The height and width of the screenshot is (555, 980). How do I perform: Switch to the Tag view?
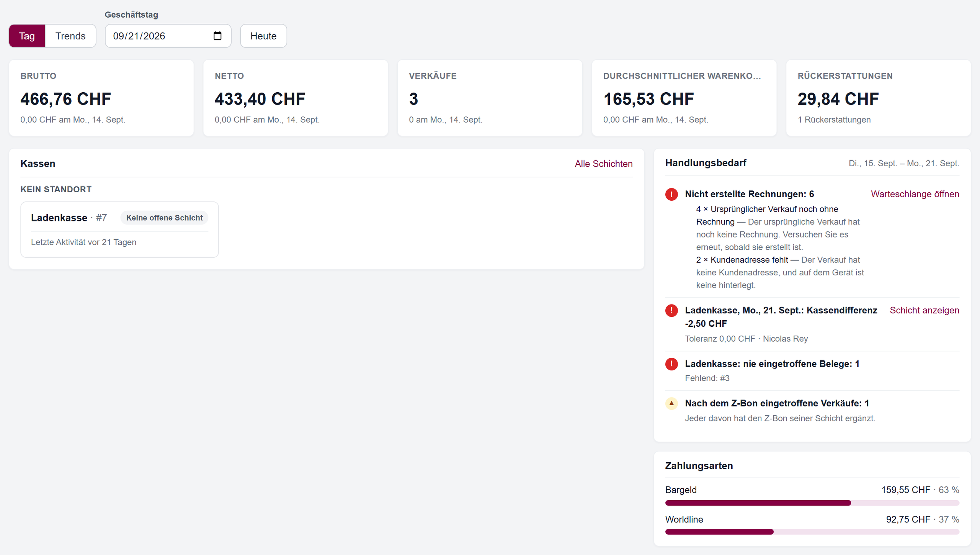click(27, 36)
